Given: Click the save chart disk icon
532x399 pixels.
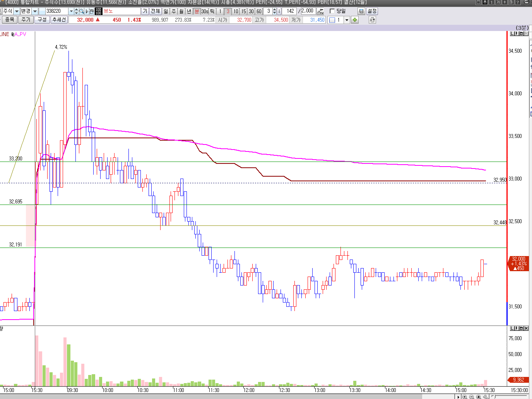Looking at the screenshot, I should click(x=361, y=11).
